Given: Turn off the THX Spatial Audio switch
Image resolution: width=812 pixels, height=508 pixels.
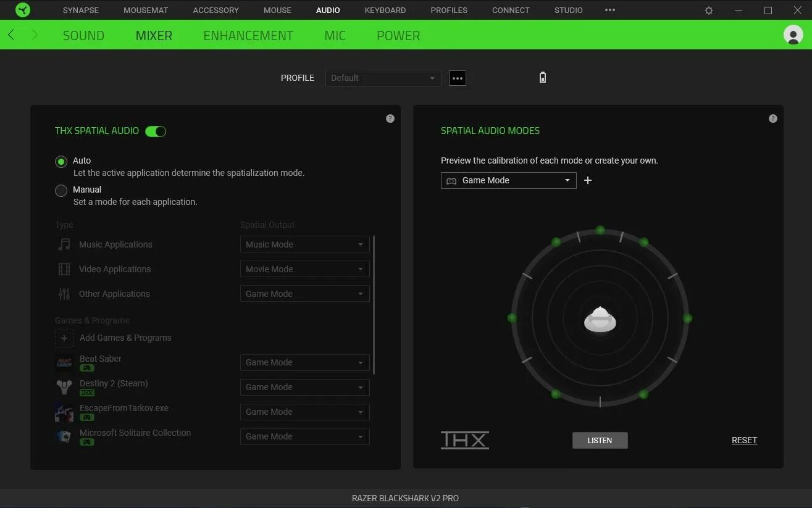Looking at the screenshot, I should coord(156,131).
